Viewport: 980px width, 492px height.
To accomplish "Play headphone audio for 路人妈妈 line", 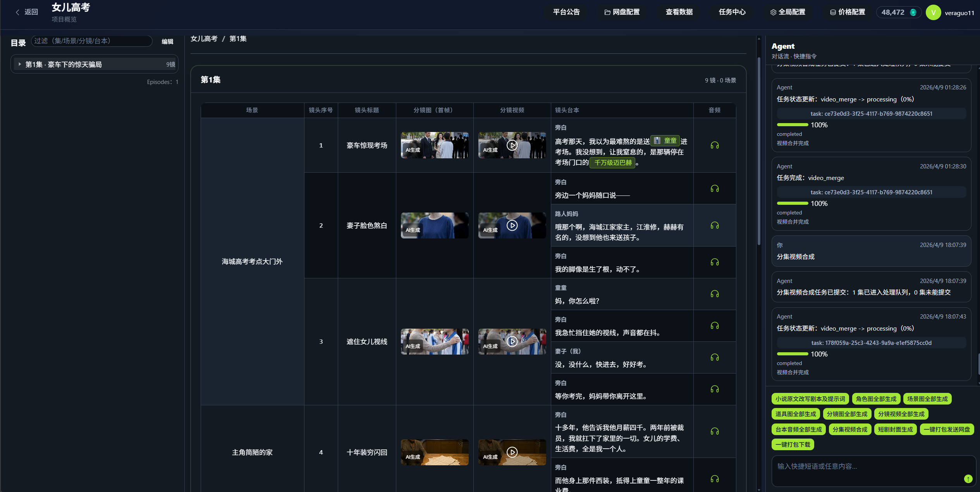I will click(714, 225).
